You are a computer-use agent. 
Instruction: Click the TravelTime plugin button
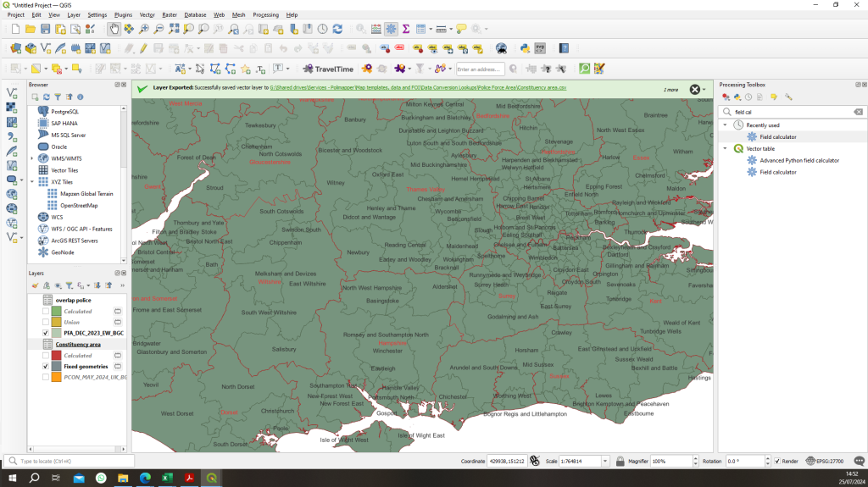(328, 69)
